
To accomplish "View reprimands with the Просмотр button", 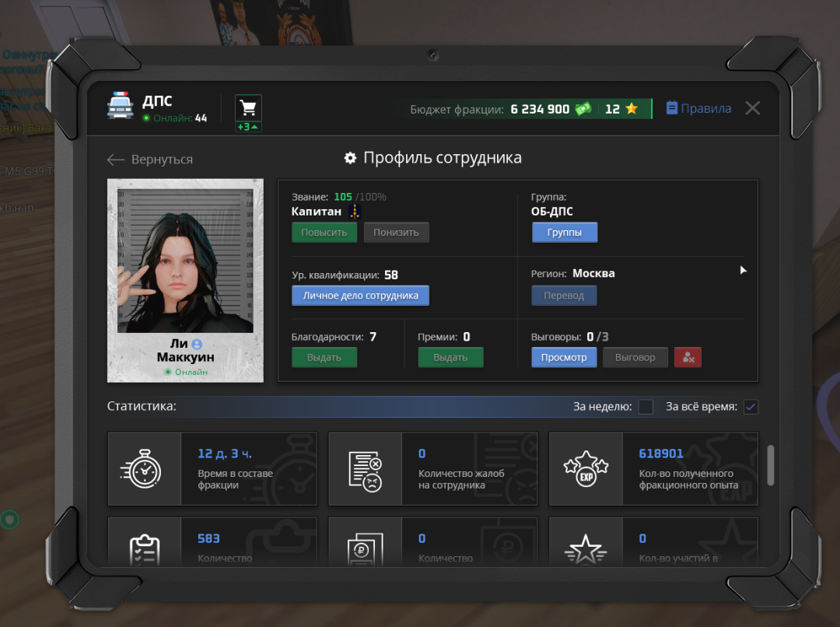I will (564, 357).
